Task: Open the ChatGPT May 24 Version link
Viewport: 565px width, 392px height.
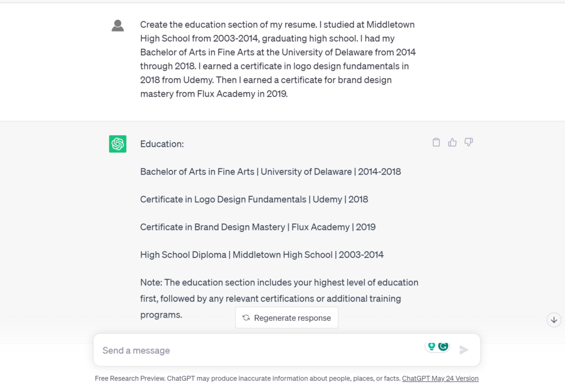Action: (440, 378)
